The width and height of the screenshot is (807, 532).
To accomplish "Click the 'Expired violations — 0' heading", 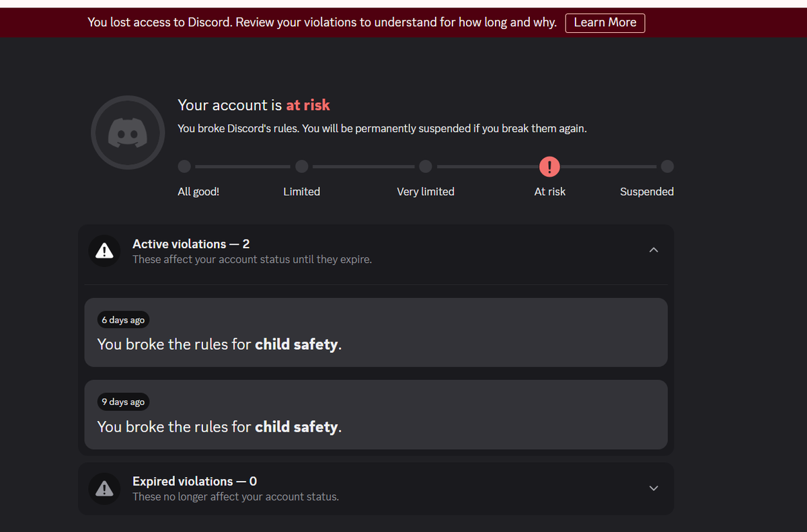I will pos(195,482).
